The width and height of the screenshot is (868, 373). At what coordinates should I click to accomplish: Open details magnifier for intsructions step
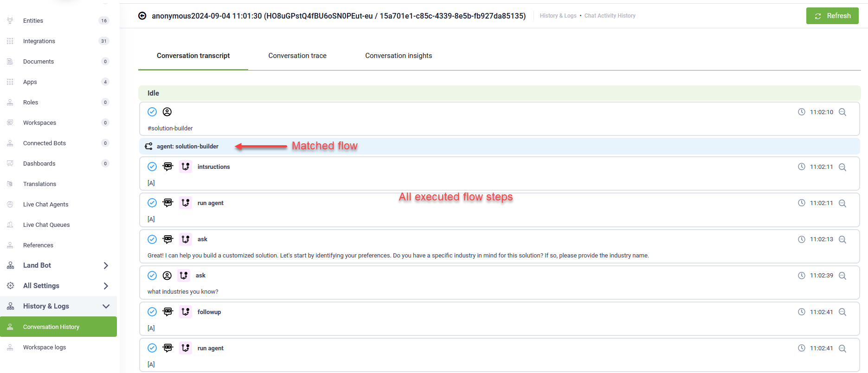click(x=842, y=167)
